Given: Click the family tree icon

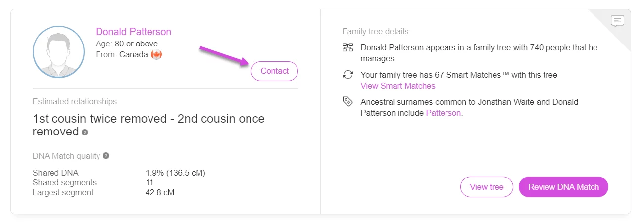Looking at the screenshot, I should 347,48.
